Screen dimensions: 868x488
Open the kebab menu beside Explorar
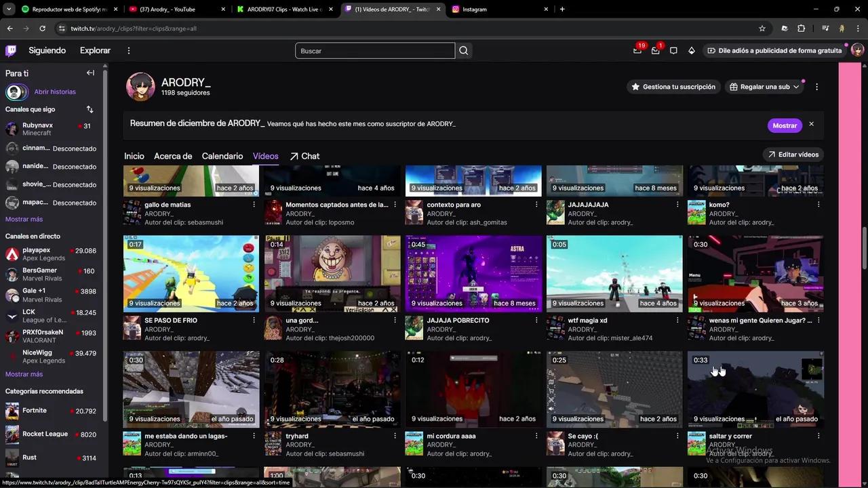click(129, 50)
